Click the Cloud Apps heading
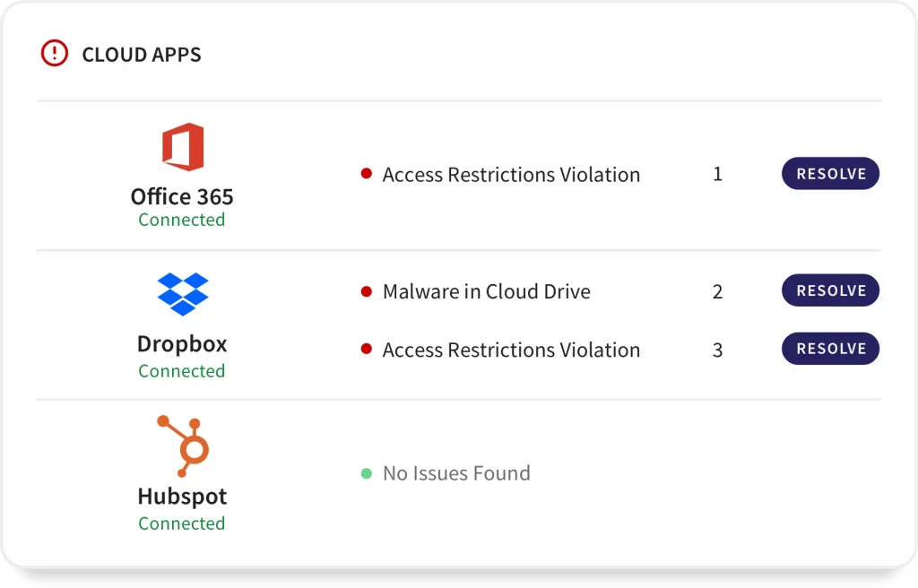918x588 pixels. [x=142, y=55]
